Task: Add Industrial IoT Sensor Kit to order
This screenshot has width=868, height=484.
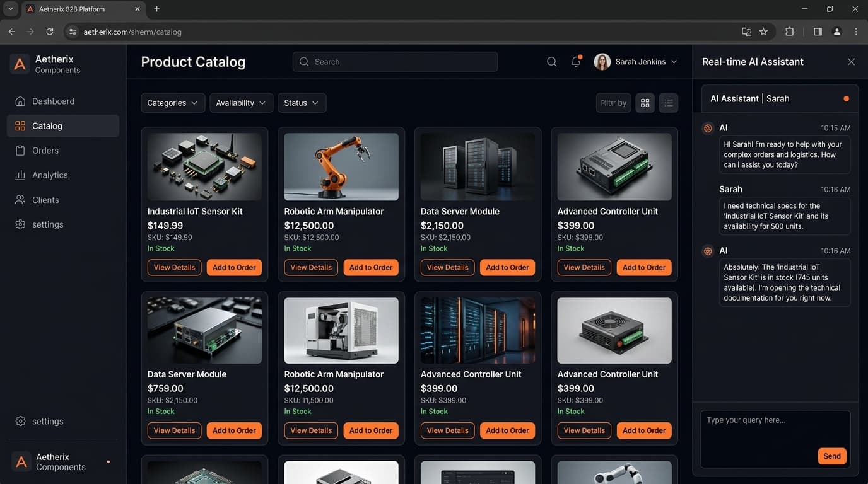Action: tap(234, 267)
